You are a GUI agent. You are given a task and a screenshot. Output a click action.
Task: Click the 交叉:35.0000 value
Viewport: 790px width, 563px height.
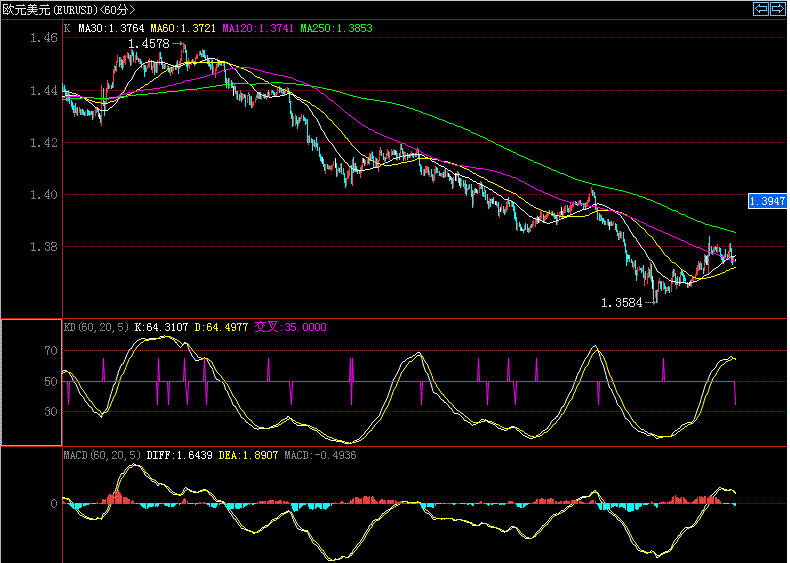coord(290,327)
